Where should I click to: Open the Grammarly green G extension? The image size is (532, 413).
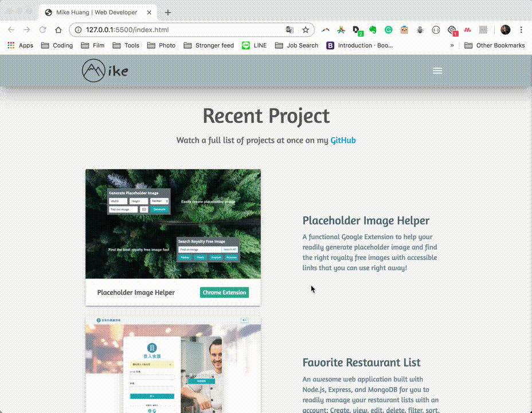(x=389, y=30)
